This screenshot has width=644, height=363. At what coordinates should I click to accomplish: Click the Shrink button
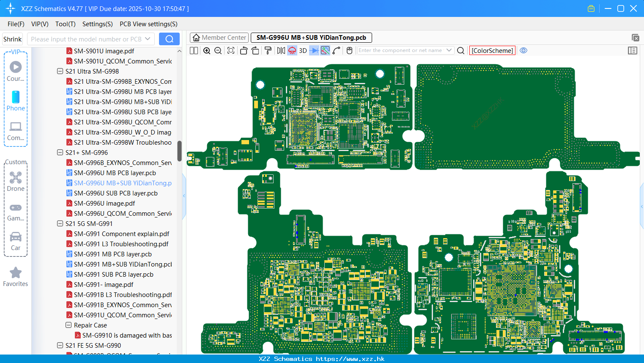click(13, 39)
